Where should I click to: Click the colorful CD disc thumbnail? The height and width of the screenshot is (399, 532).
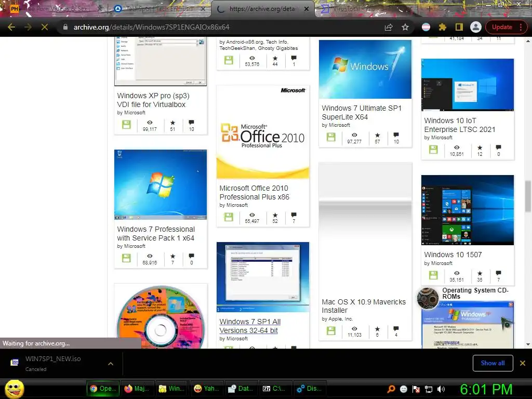(161, 317)
